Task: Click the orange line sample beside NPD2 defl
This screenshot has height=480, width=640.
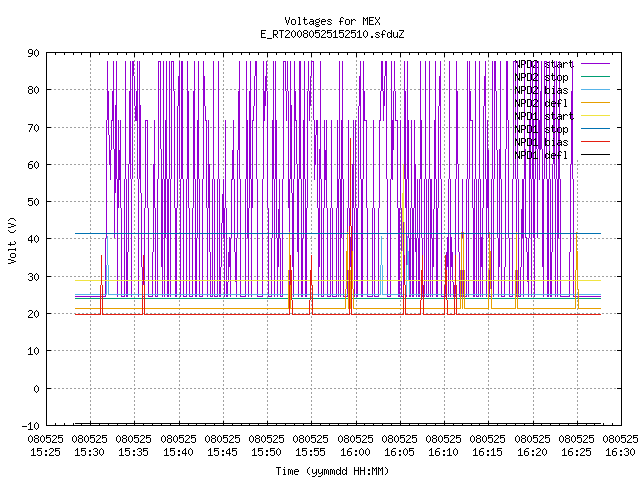Action: 595,102
